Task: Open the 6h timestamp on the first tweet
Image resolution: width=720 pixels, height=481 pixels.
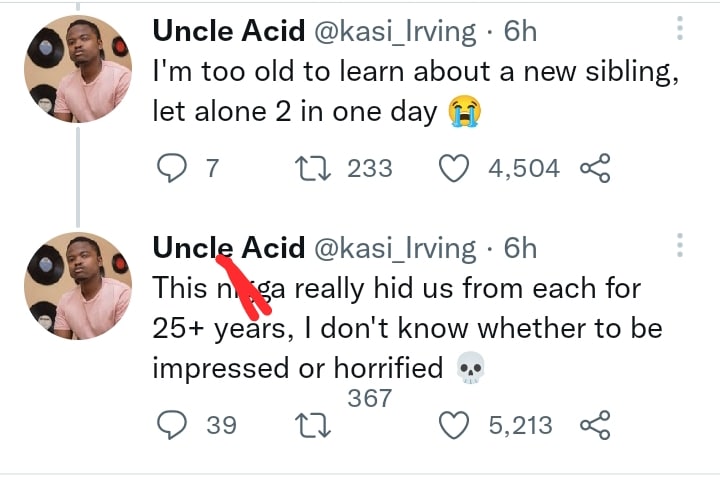Action: (x=520, y=31)
